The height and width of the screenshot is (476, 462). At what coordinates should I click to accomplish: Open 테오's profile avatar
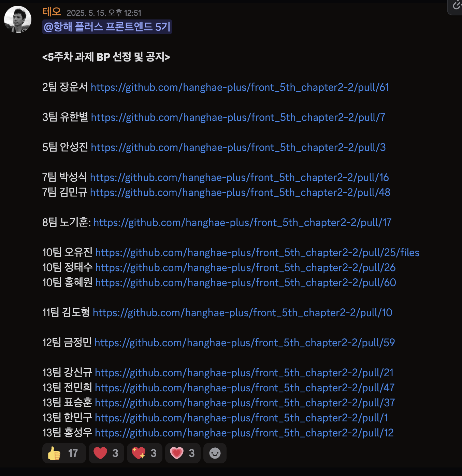[x=18, y=19]
